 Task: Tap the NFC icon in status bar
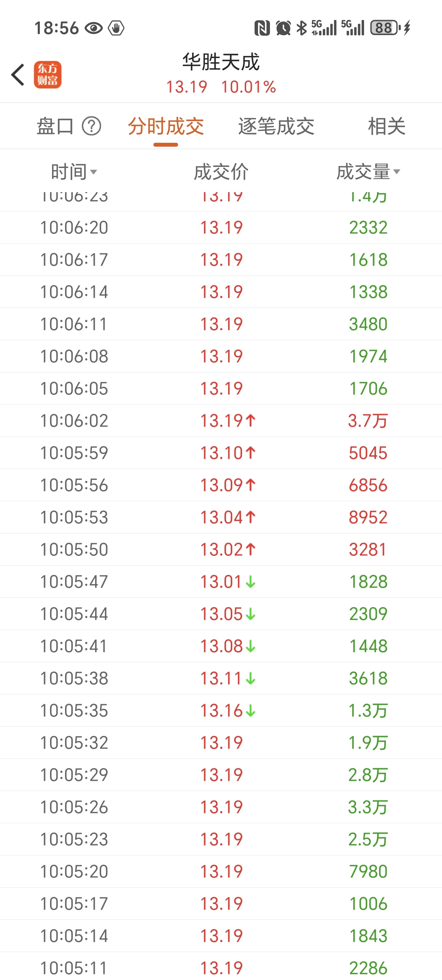tap(262, 28)
